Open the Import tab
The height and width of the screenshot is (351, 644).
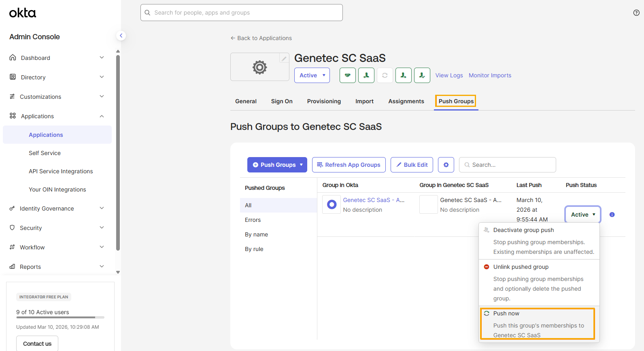click(x=364, y=101)
